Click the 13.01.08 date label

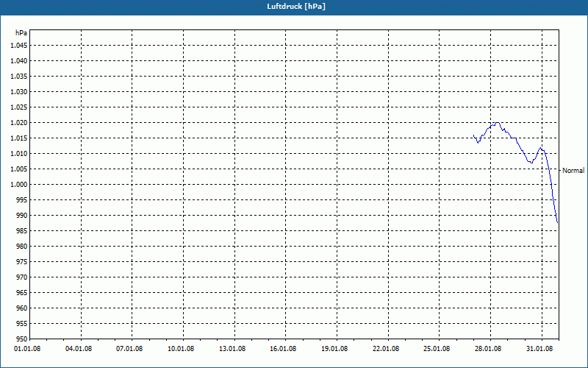[232, 348]
